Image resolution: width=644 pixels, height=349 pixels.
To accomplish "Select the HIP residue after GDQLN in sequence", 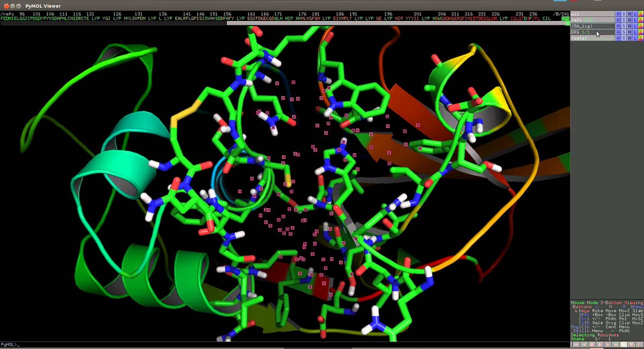I will [289, 19].
